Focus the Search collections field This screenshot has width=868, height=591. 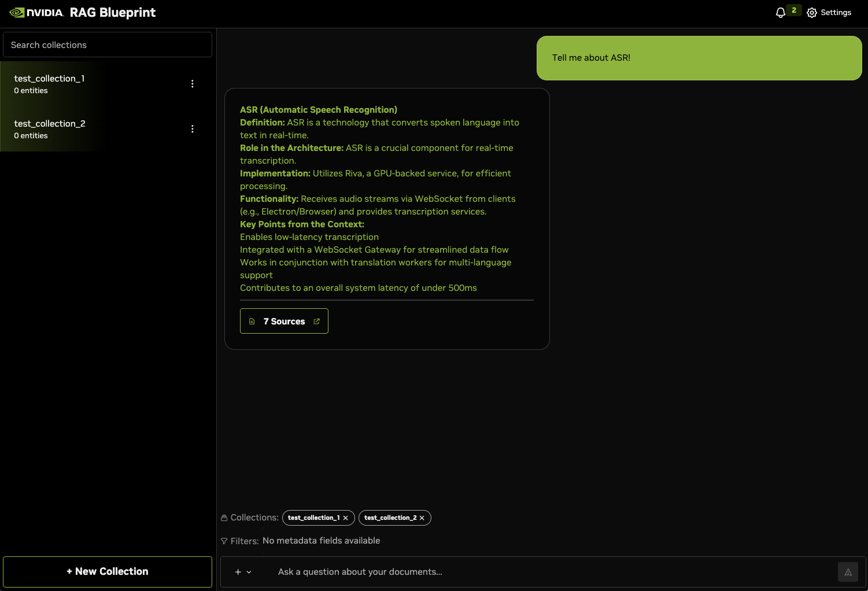click(x=108, y=45)
